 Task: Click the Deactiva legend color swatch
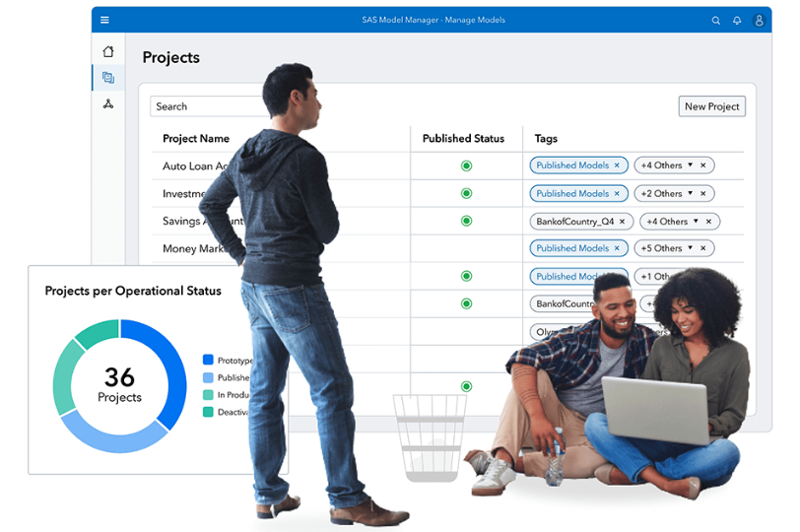[x=208, y=412]
